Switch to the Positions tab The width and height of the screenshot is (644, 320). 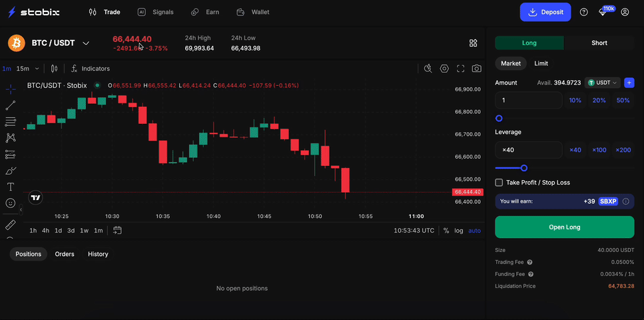tap(29, 254)
